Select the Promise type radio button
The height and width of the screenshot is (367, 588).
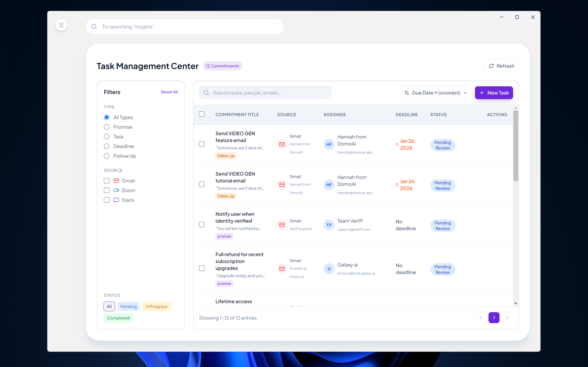pos(106,127)
